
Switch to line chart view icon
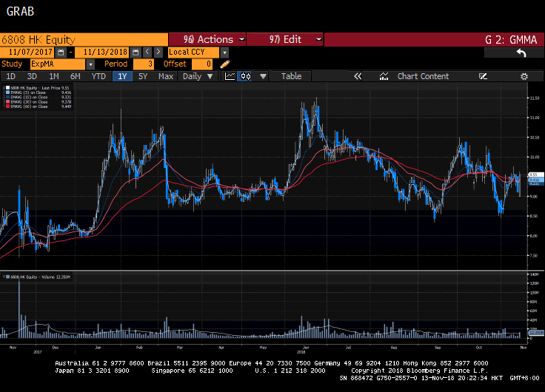pos(230,76)
